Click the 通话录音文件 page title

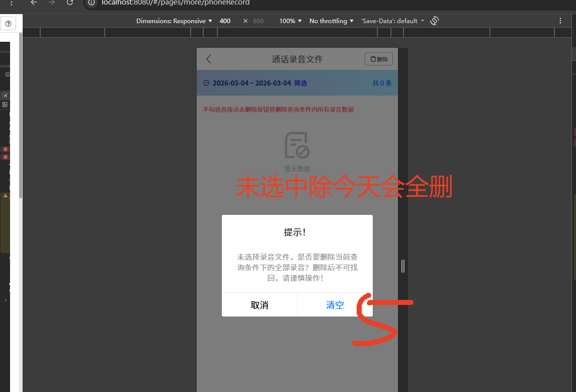(297, 59)
